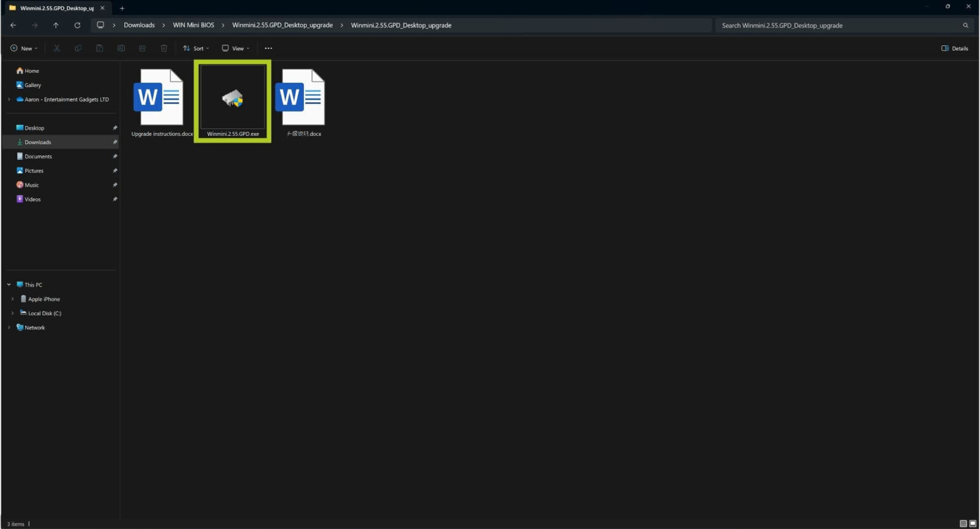
Task: Open the Sort dropdown
Action: coord(196,48)
